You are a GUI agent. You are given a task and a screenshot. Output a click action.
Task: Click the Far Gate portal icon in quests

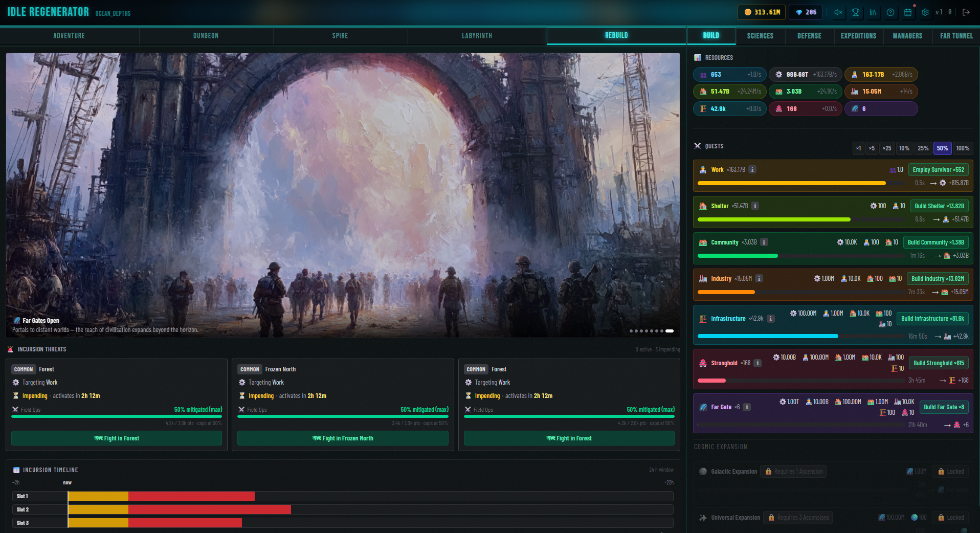pyautogui.click(x=703, y=407)
